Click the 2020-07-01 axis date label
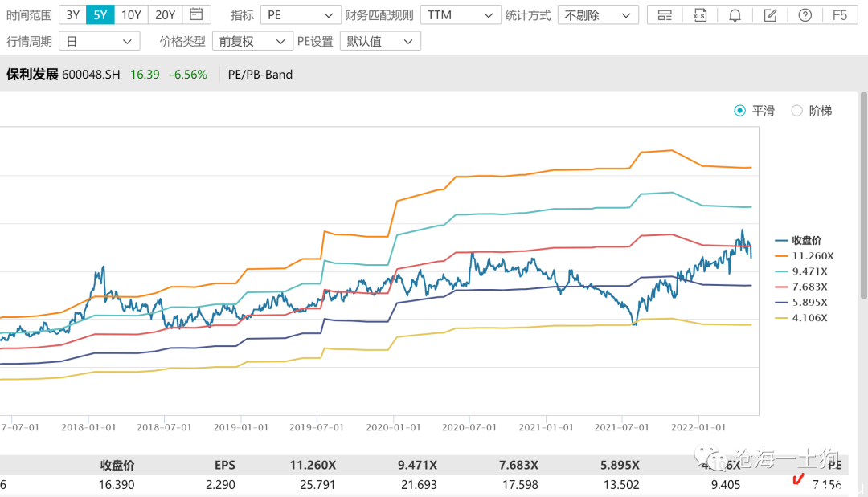 [x=469, y=427]
